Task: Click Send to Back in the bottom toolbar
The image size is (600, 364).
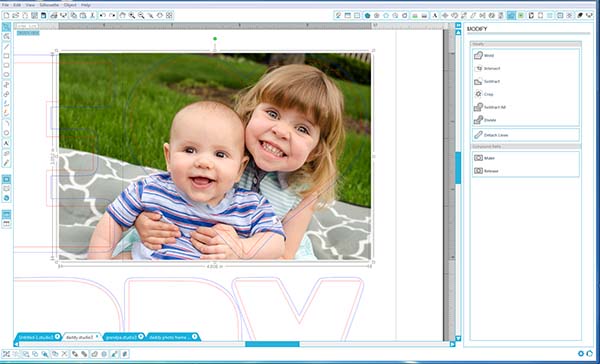Action: (x=84, y=354)
